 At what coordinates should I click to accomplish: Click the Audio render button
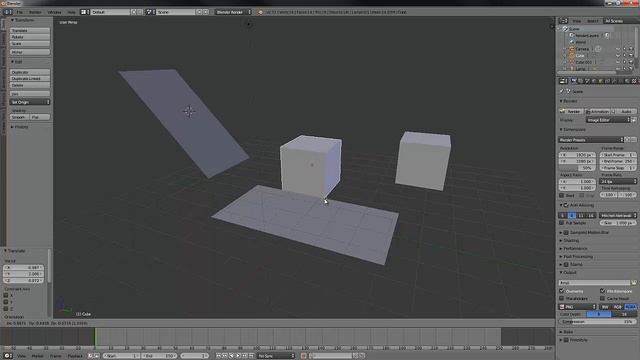pos(624,111)
